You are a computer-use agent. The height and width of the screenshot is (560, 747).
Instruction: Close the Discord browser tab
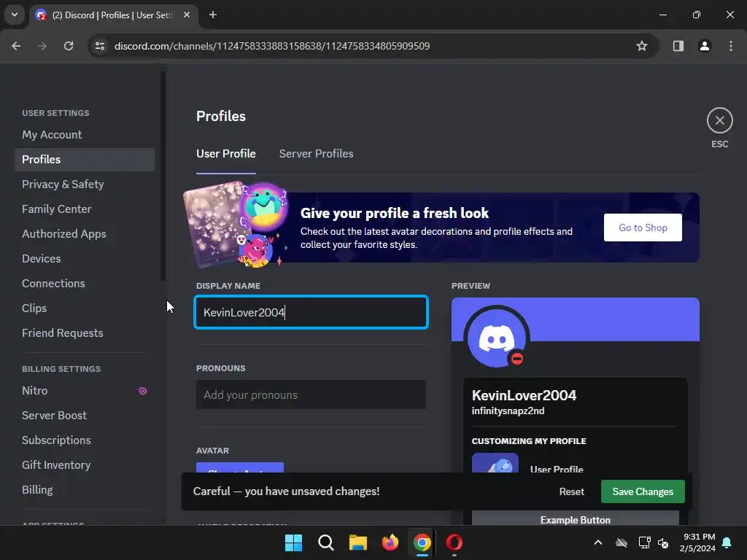tap(187, 15)
